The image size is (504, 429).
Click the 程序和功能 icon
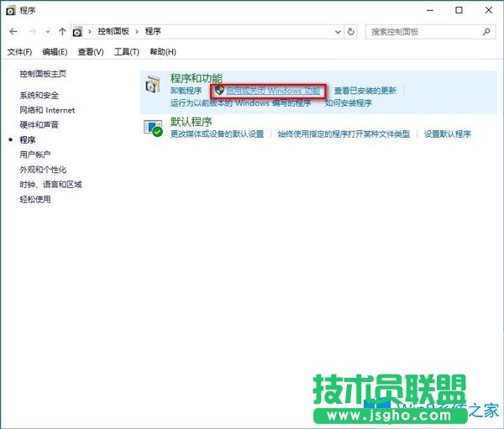click(x=153, y=84)
